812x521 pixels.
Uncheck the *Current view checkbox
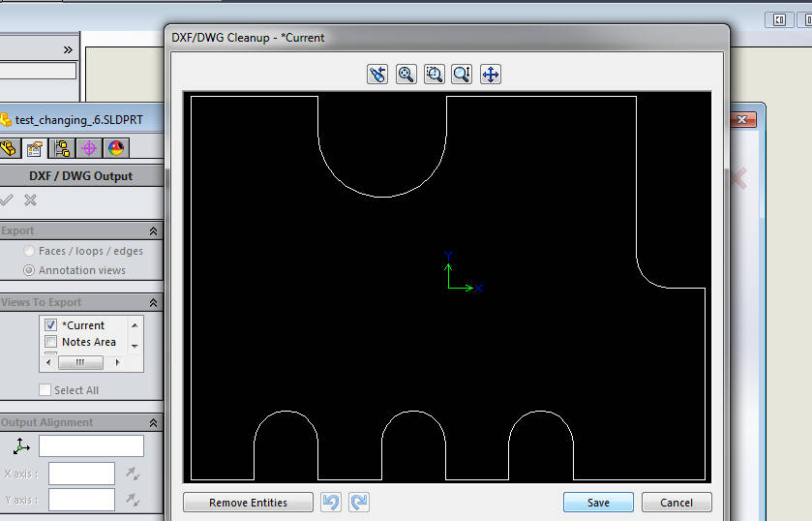coord(50,325)
